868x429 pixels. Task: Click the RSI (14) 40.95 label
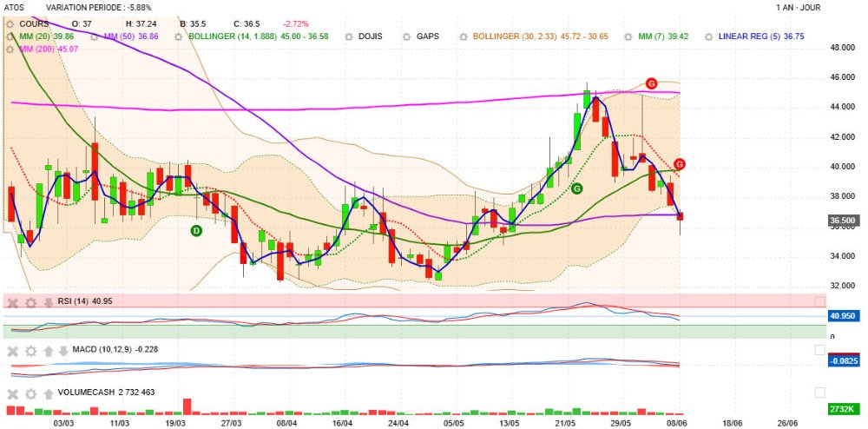click(85, 301)
